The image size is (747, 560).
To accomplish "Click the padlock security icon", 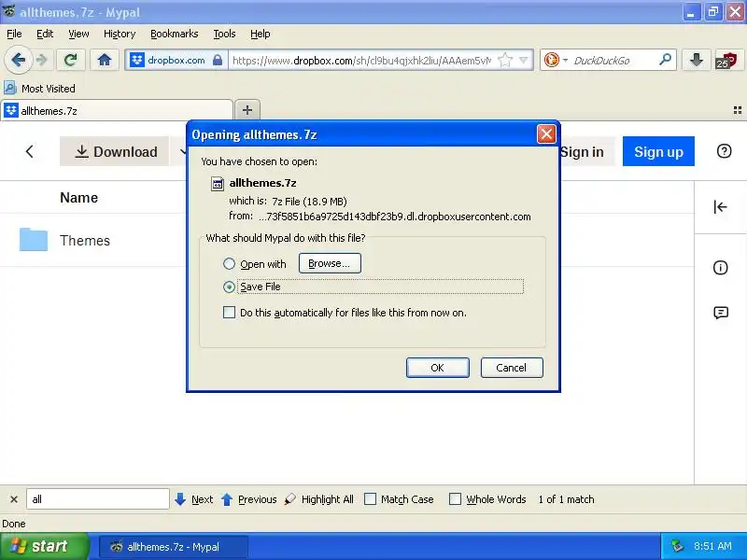I will pyautogui.click(x=218, y=60).
